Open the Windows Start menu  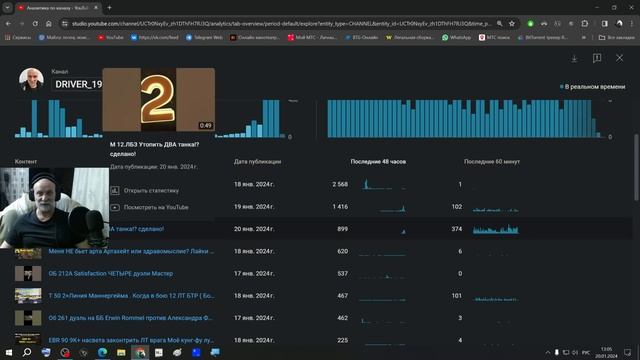pos(9,352)
